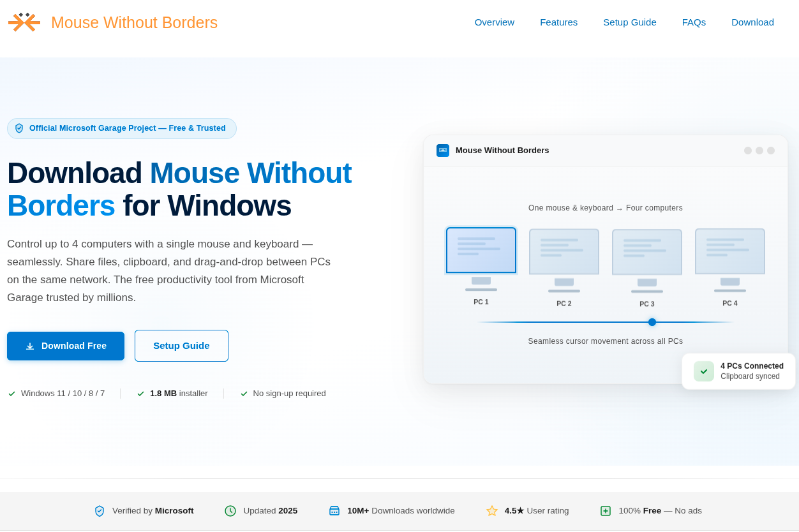The height and width of the screenshot is (532, 799).
Task: Click Official Microsoft Garage Project badge text
Action: click(128, 128)
